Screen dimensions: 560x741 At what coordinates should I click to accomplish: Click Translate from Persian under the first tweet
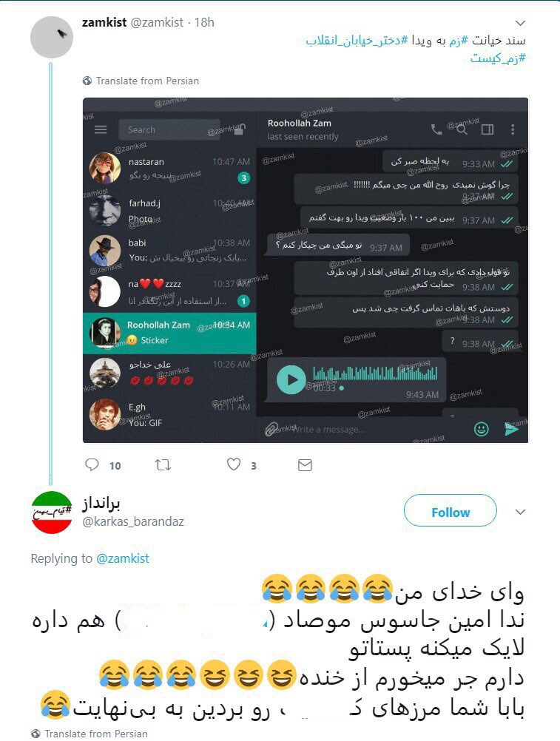141,81
